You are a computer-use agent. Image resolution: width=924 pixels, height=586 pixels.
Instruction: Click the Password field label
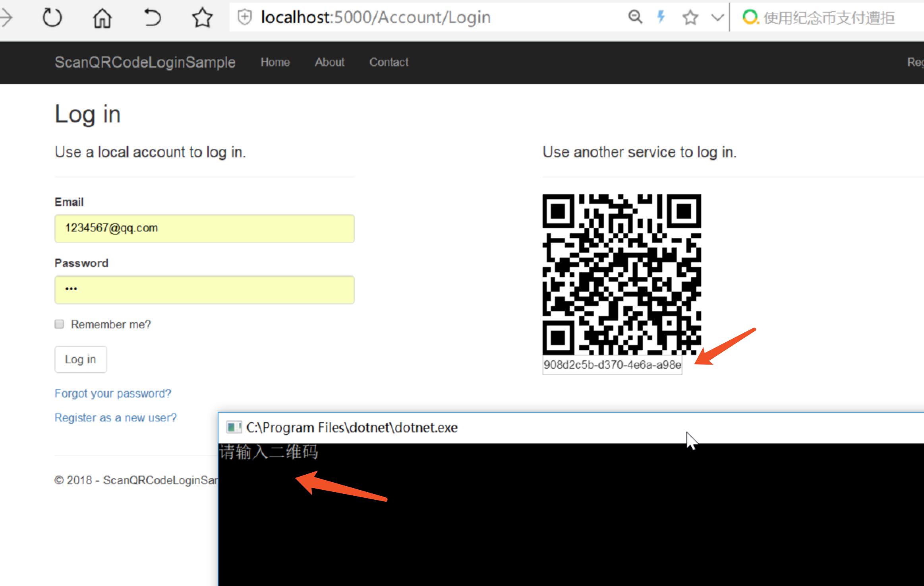pos(81,264)
